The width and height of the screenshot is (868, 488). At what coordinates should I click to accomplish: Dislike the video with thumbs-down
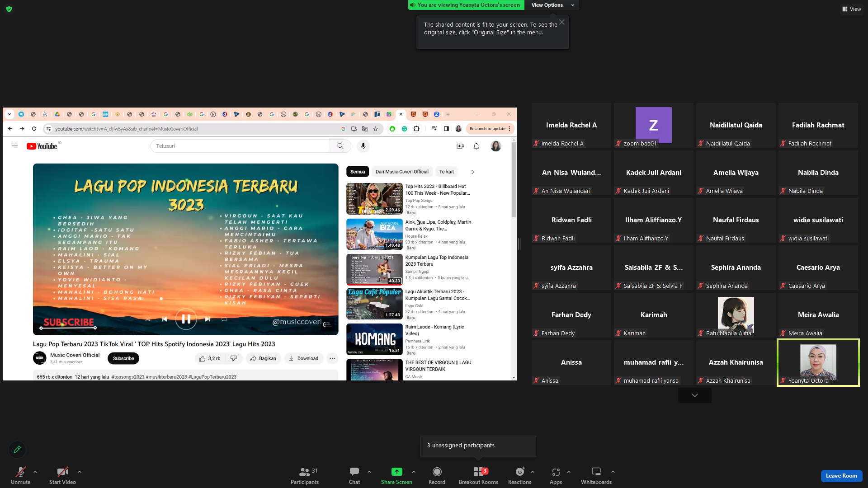point(234,358)
